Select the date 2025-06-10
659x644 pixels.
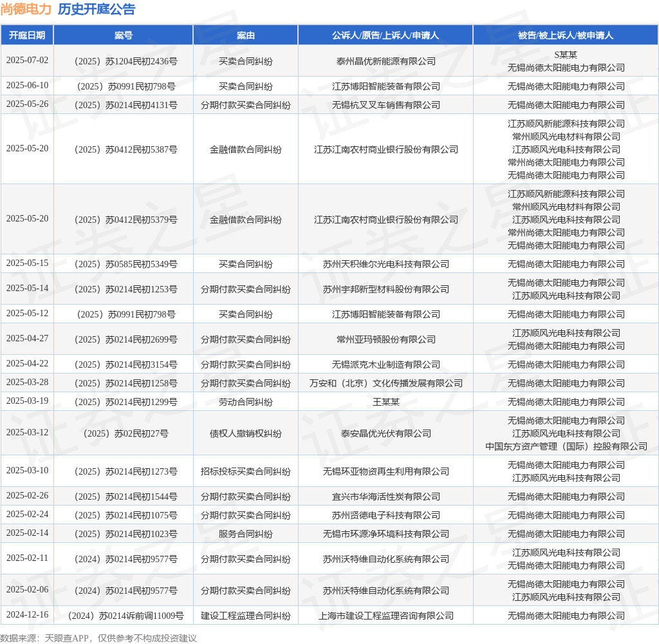[x=27, y=86]
